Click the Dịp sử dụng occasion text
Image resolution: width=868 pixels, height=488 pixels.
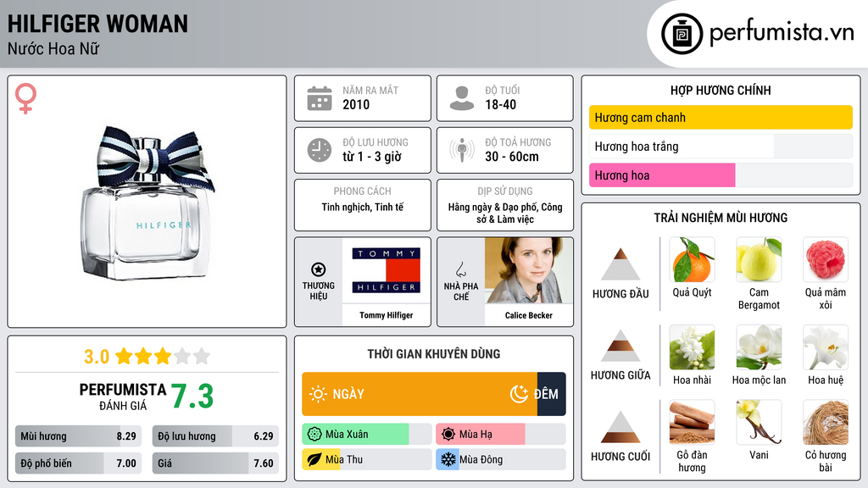(505, 213)
